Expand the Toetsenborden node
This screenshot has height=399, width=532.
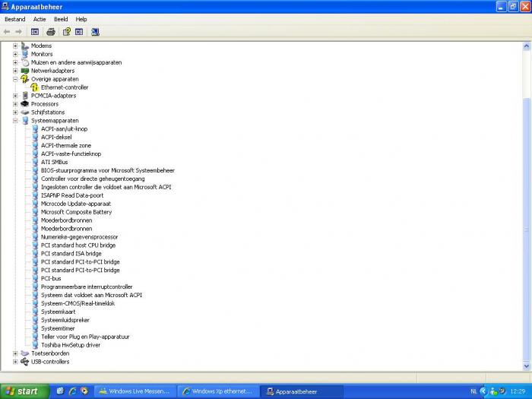pos(15,353)
